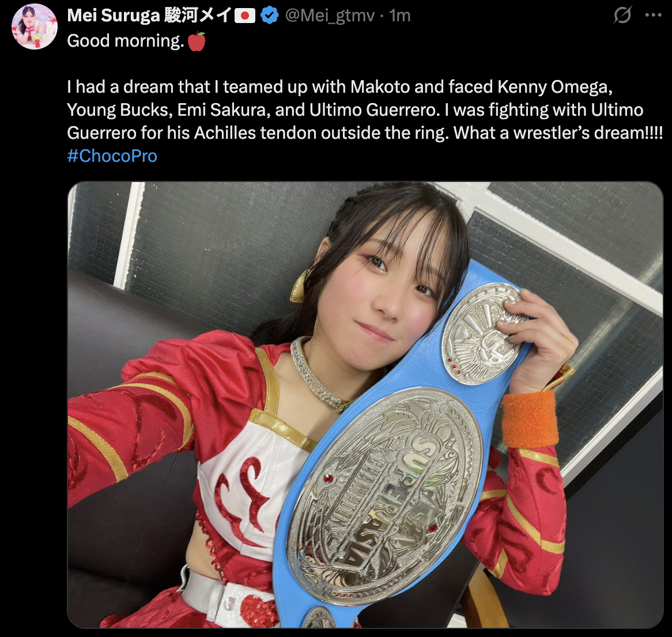This screenshot has height=637, width=672.
Task: Click the text line starting Young Bucks
Action: 355,110
